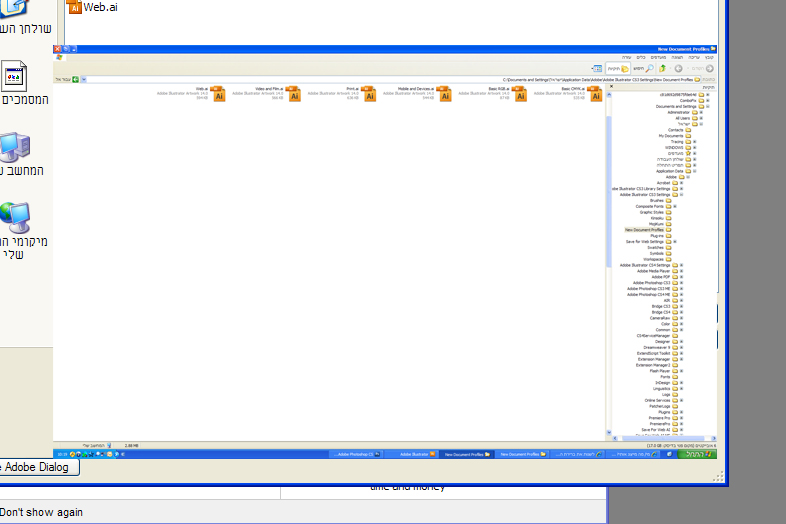The height and width of the screenshot is (524, 786).
Task: Click the tree horizontal scrollbar right arrow
Action: 714,438
